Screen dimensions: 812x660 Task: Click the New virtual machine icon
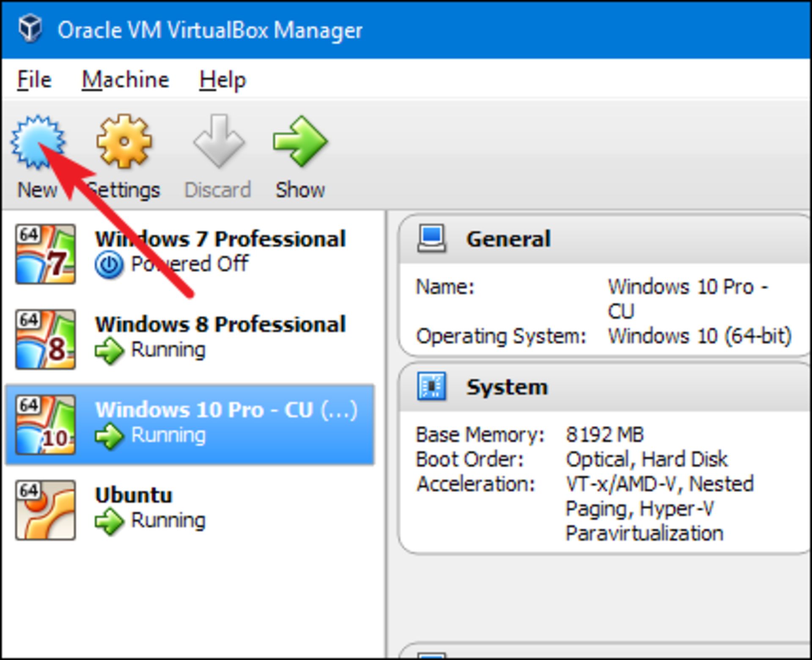(38, 141)
